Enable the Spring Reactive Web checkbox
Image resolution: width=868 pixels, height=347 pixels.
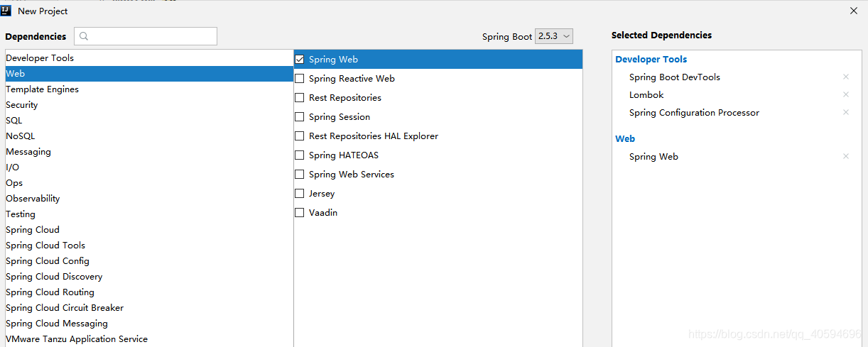(x=300, y=79)
